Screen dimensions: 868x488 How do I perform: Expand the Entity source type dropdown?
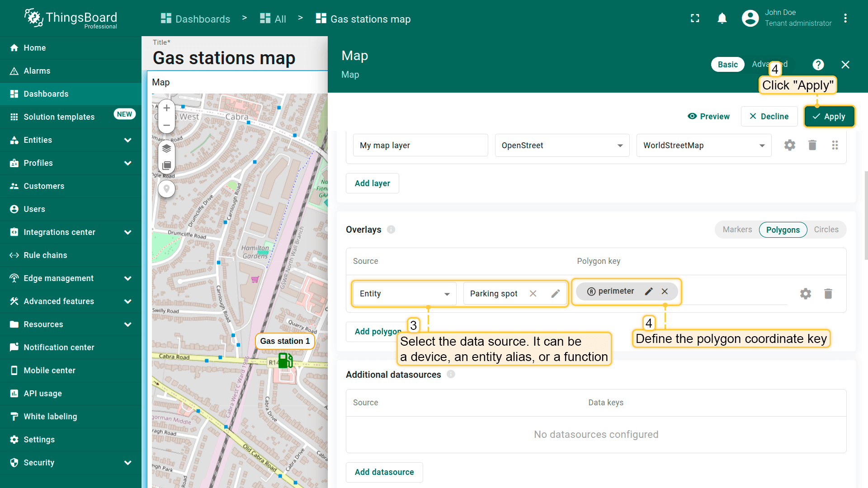click(x=404, y=294)
